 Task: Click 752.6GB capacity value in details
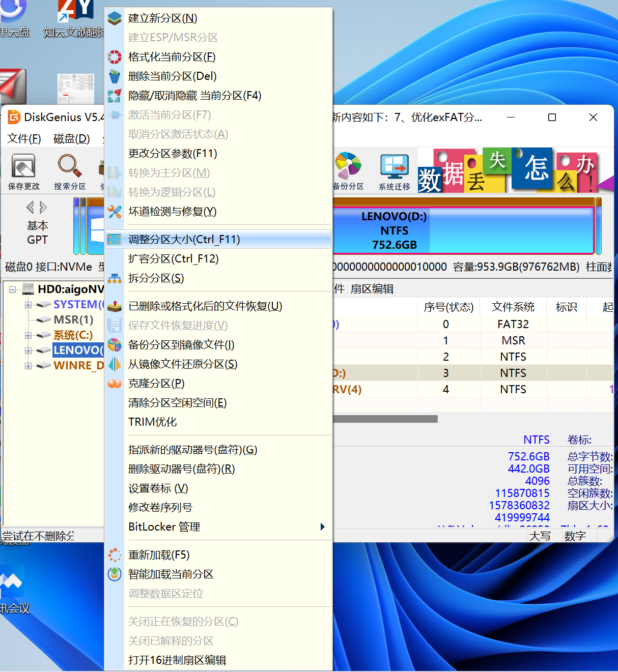click(528, 457)
